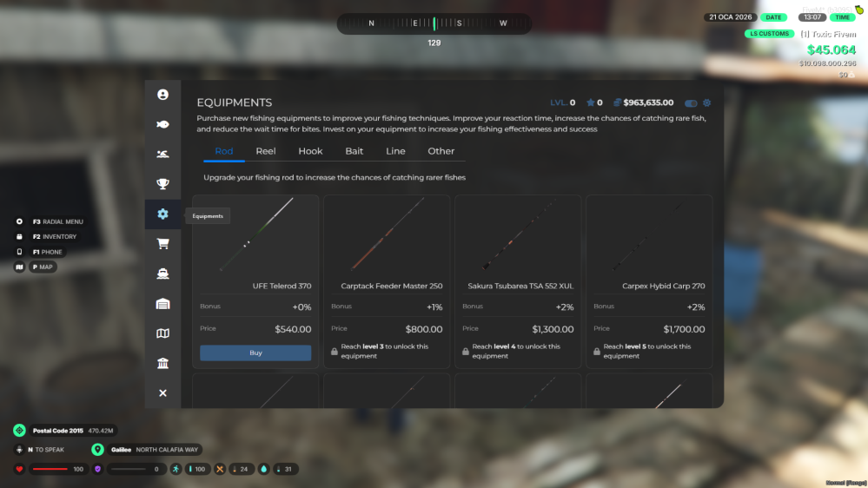This screenshot has height=488, width=868.
Task: Open the profile icon in sidebar
Action: coord(162,95)
